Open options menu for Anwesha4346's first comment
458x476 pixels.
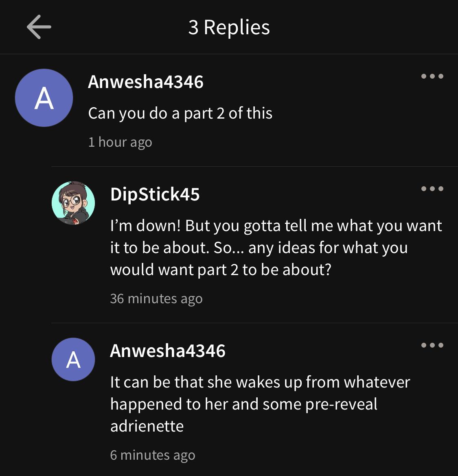coord(432,76)
